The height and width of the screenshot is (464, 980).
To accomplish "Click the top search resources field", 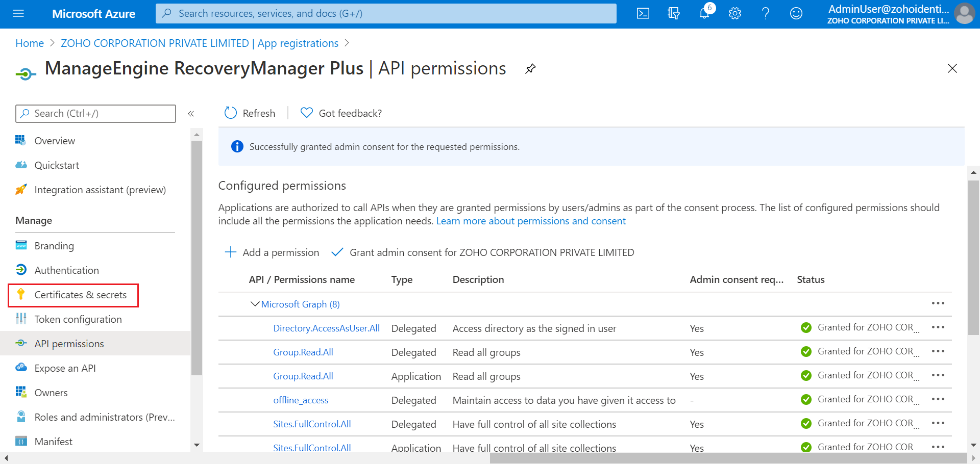I will pos(386,14).
